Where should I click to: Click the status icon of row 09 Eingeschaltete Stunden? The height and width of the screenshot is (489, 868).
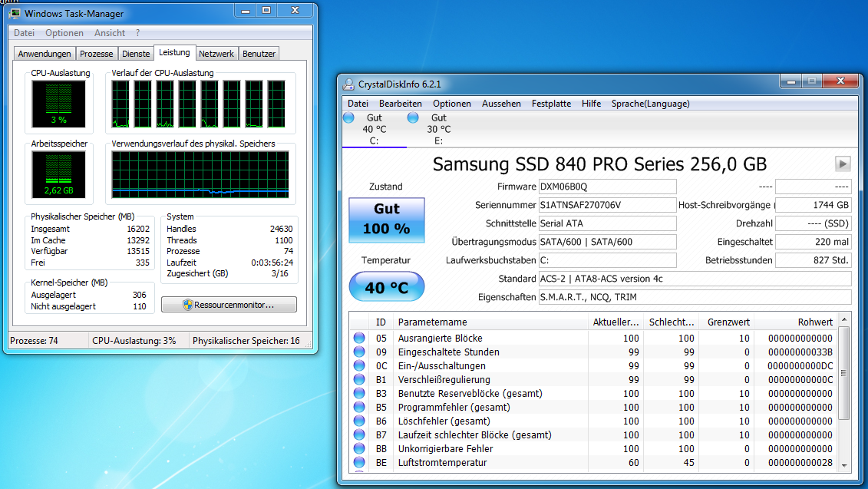359,352
